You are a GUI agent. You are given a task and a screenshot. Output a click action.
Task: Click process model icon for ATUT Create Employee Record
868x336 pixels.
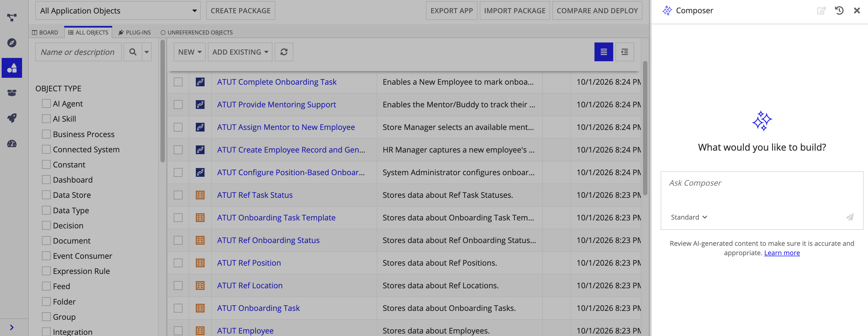[200, 150]
